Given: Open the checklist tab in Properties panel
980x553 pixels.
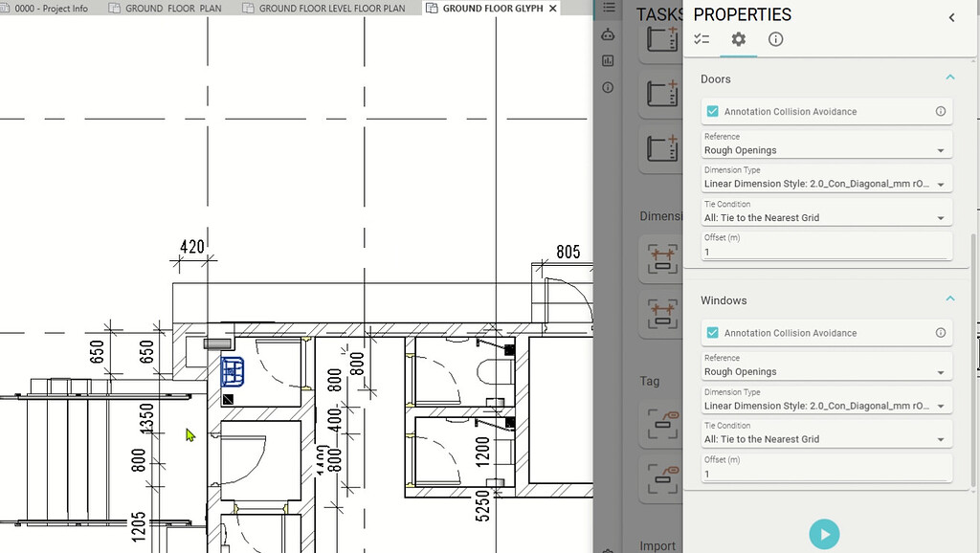Looking at the screenshot, I should click(x=702, y=39).
